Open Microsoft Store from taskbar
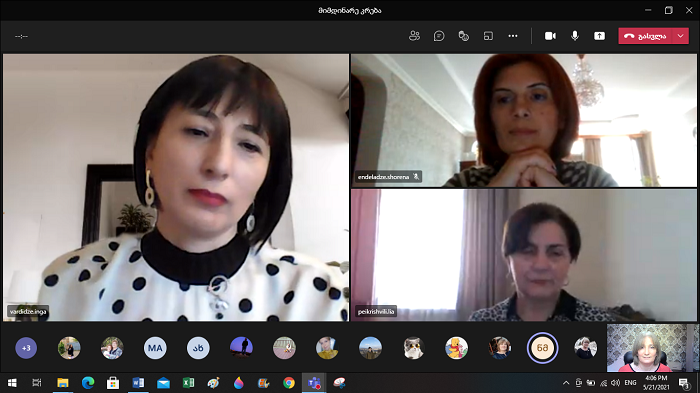 113,383
